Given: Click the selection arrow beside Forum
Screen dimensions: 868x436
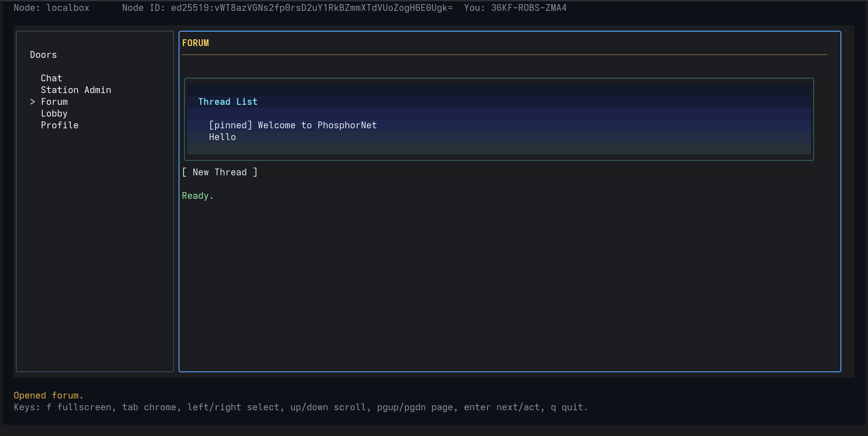Looking at the screenshot, I should [x=33, y=102].
